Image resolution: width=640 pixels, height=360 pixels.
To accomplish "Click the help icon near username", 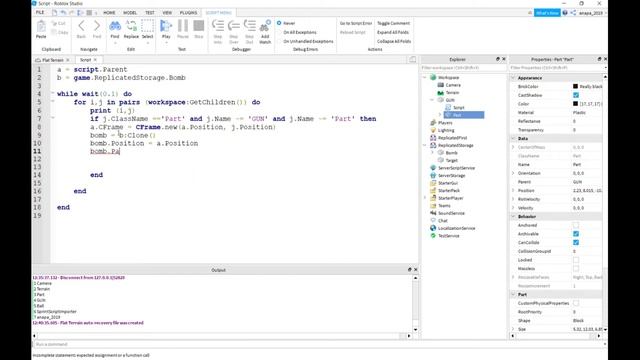I will pyautogui.click(x=565, y=13).
